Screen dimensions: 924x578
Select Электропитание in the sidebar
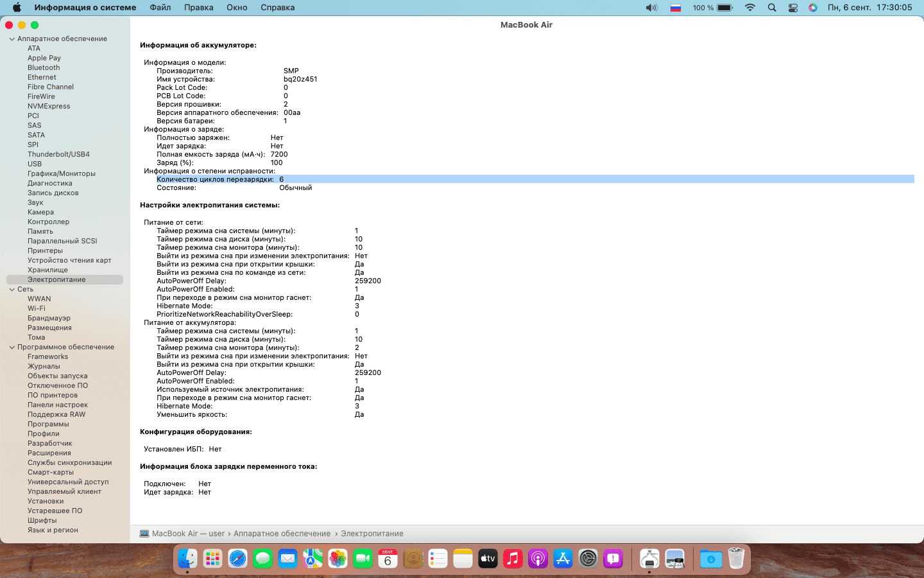65,279
